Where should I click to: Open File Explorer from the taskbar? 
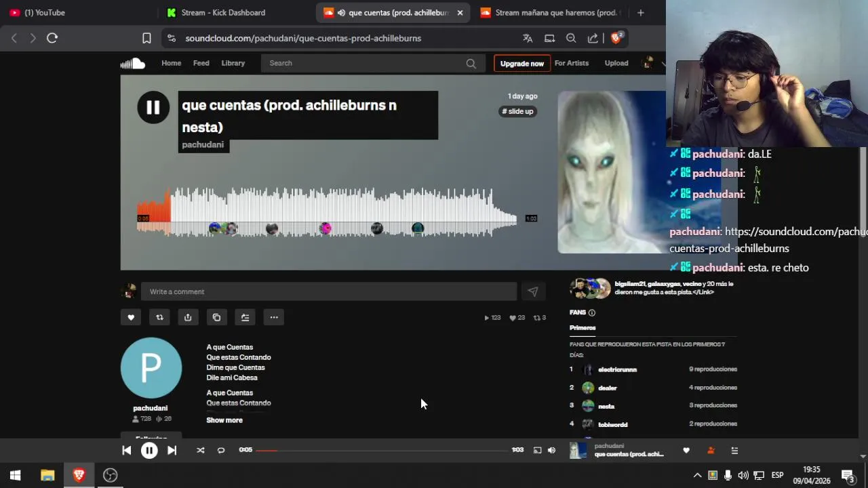tap(47, 475)
